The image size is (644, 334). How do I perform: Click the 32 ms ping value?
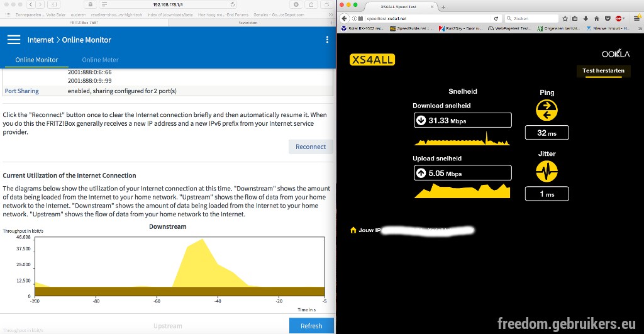click(547, 133)
